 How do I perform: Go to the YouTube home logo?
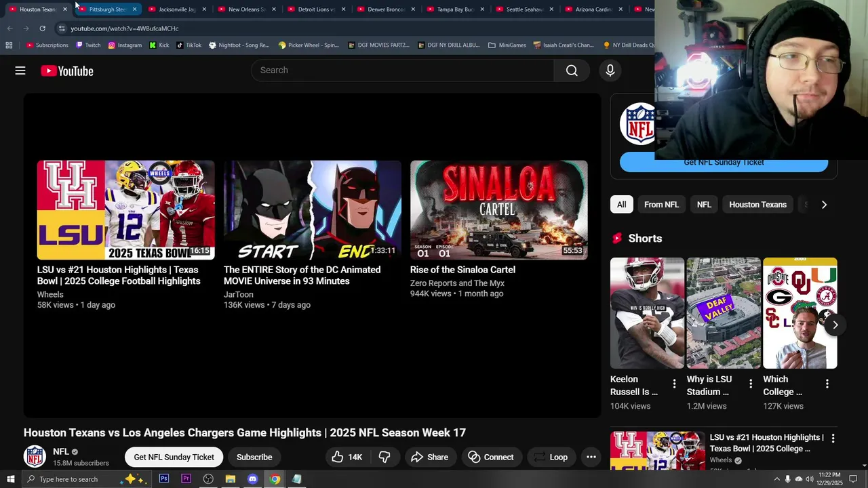coord(66,70)
